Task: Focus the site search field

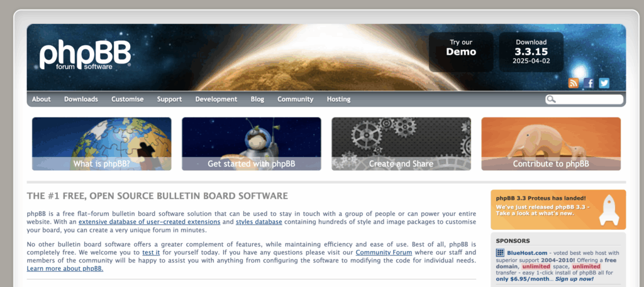Action: [584, 99]
